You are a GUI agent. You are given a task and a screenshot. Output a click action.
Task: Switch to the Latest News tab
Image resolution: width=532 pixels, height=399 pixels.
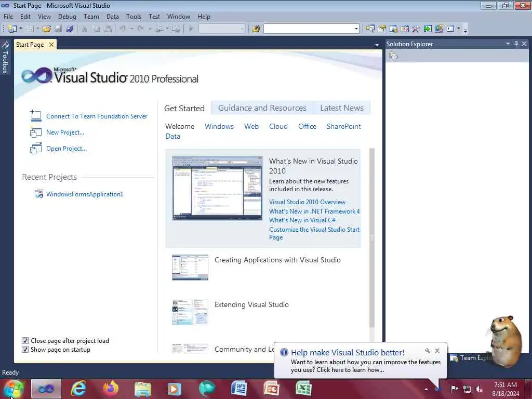342,108
